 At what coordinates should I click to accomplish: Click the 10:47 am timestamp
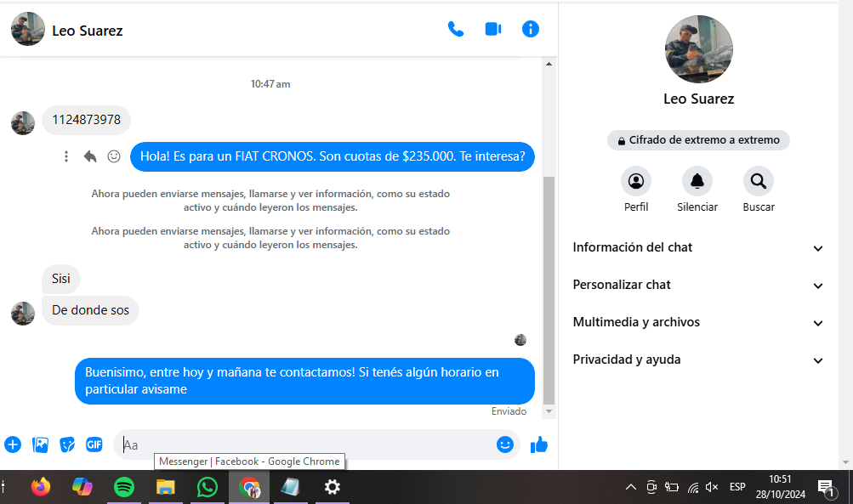[270, 84]
